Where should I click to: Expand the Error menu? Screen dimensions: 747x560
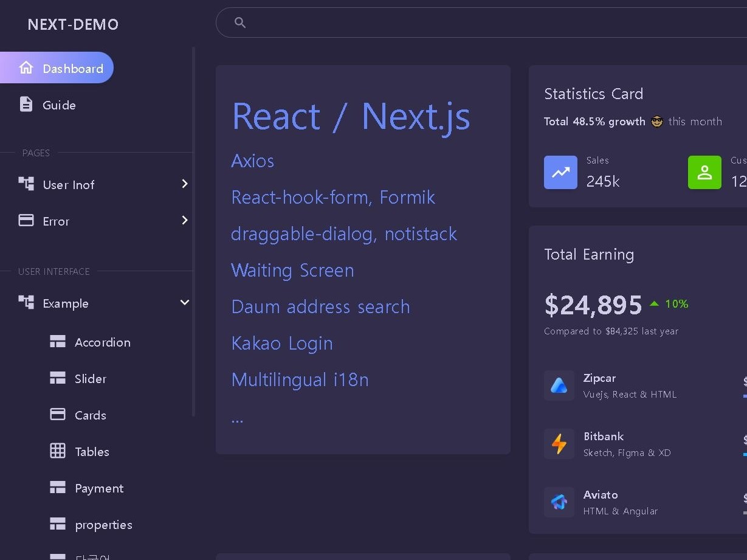point(184,220)
